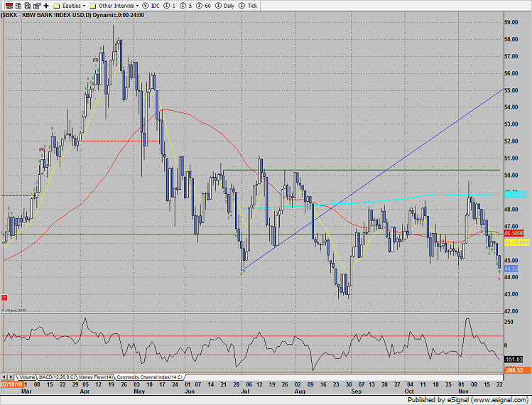Image resolution: width=532 pixels, height=405 pixels.
Task: Click the circled I icon beside Daily
Action: point(219,6)
